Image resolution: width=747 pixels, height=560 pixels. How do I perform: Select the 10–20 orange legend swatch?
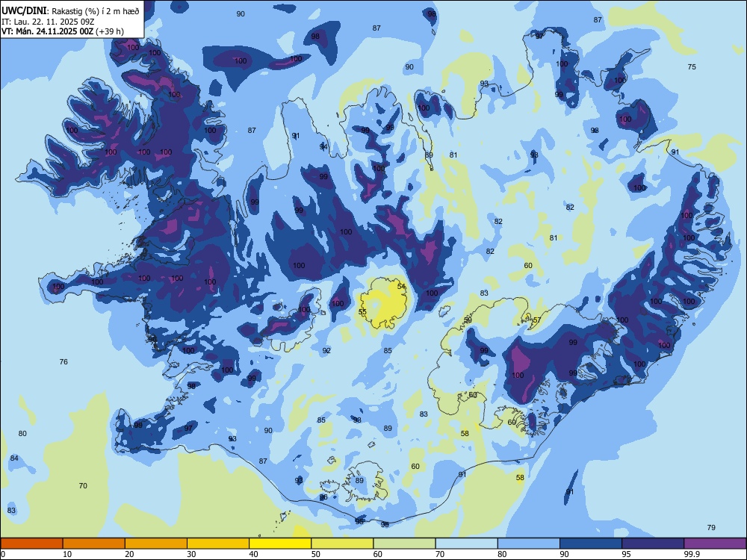(94, 544)
